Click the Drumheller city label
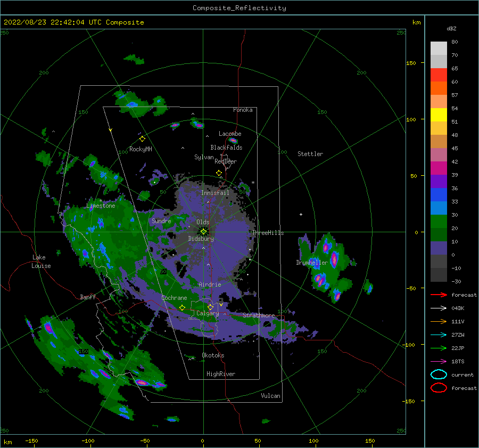Screen dimensions: 479x448 (x=312, y=263)
